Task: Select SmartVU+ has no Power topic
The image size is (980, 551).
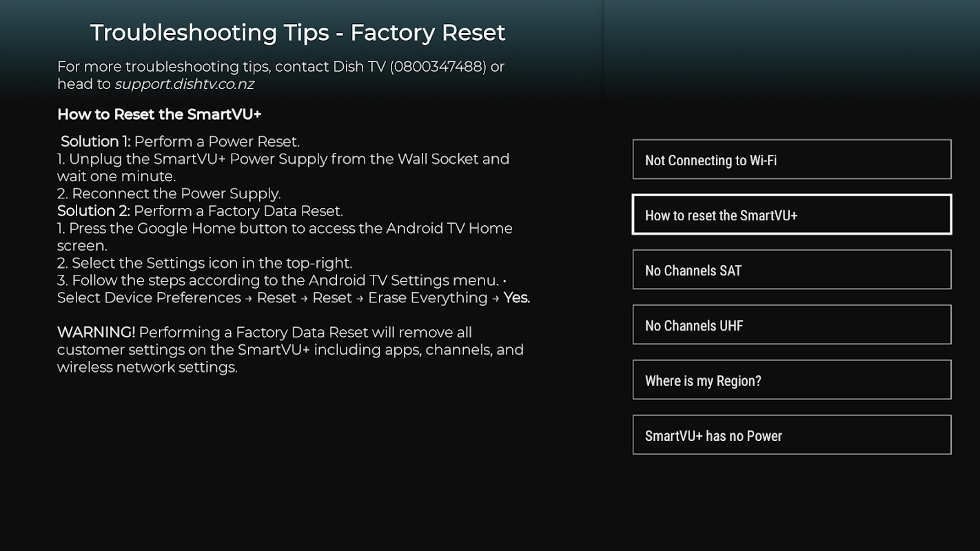Action: coord(791,435)
